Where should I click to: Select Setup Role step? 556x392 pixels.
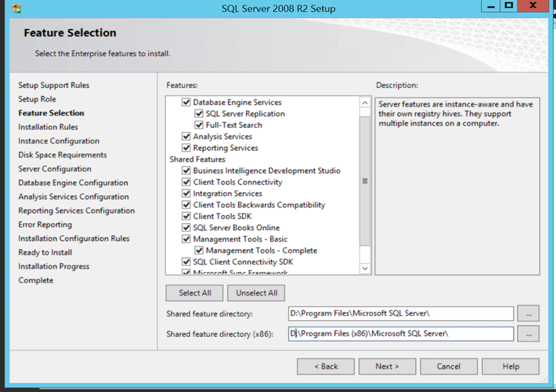[x=37, y=99]
